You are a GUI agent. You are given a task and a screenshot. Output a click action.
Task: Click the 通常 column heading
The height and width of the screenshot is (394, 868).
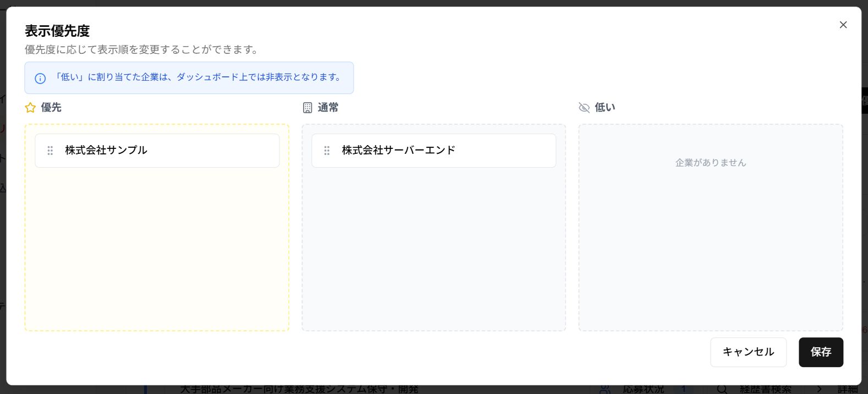point(328,108)
